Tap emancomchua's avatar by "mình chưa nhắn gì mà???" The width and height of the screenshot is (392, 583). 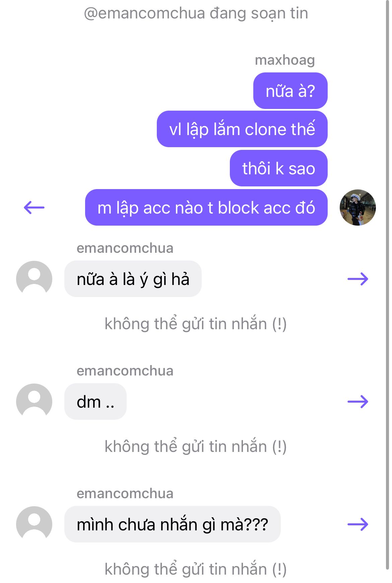click(x=34, y=524)
